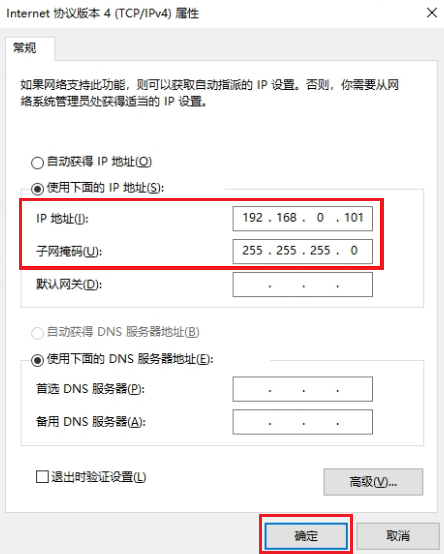
Task: Cancel with the 取消 button
Action: 398,536
